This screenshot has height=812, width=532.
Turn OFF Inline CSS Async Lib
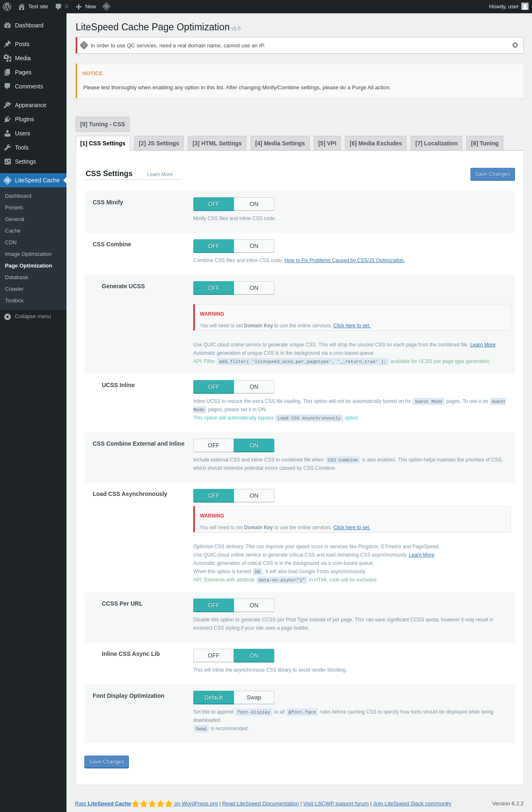[x=214, y=655]
